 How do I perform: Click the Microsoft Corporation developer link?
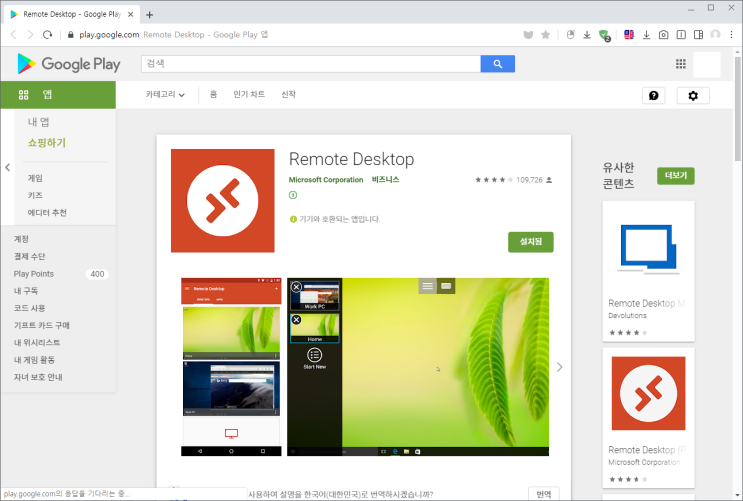[x=326, y=180]
